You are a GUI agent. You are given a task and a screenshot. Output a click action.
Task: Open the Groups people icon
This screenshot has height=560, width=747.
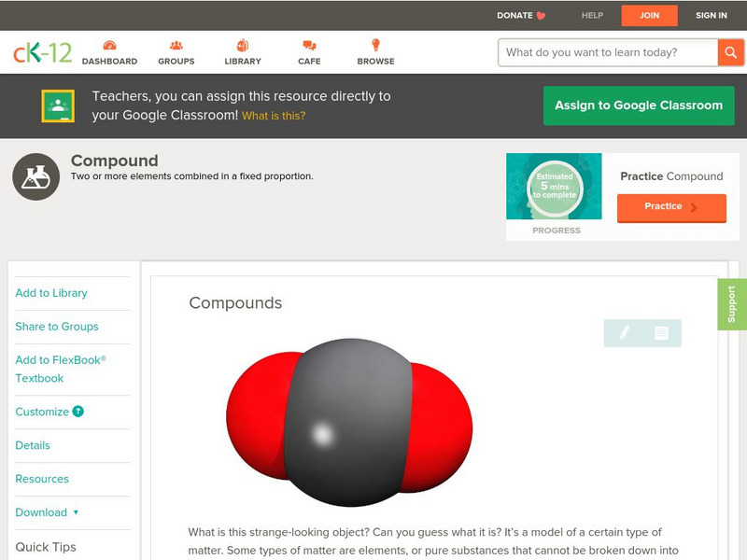[176, 45]
